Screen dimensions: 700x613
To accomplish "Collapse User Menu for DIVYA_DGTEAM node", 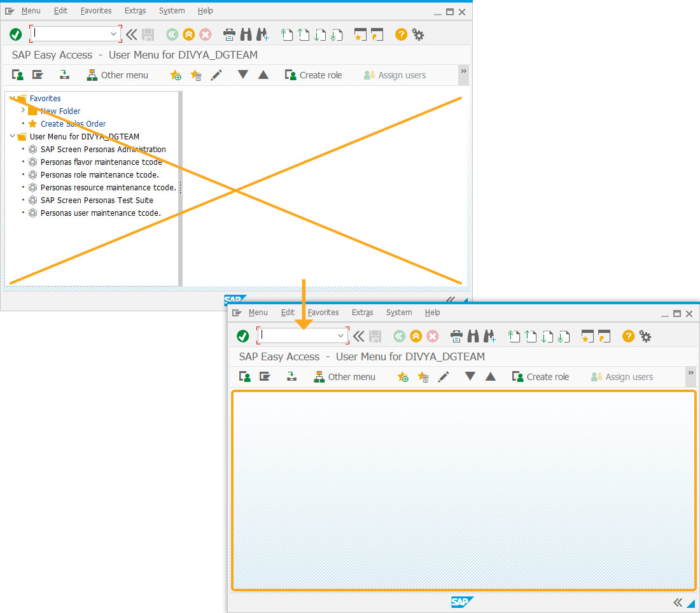I will 12,136.
